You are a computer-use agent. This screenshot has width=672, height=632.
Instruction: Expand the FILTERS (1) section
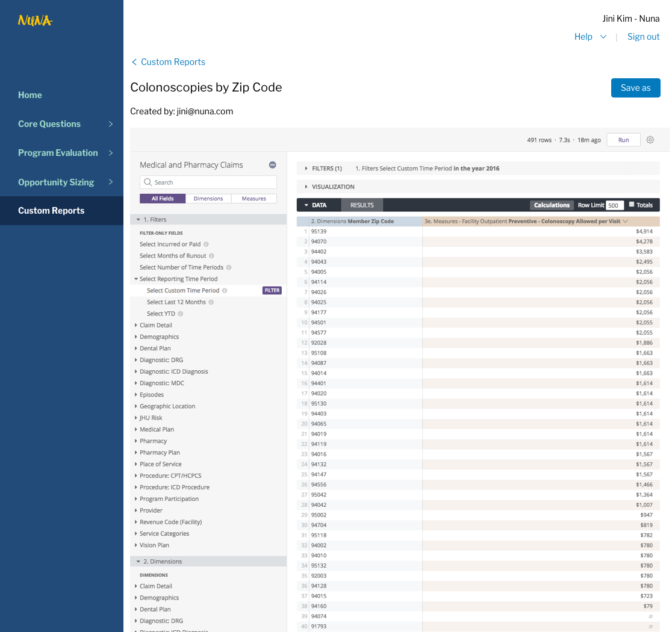(324, 169)
